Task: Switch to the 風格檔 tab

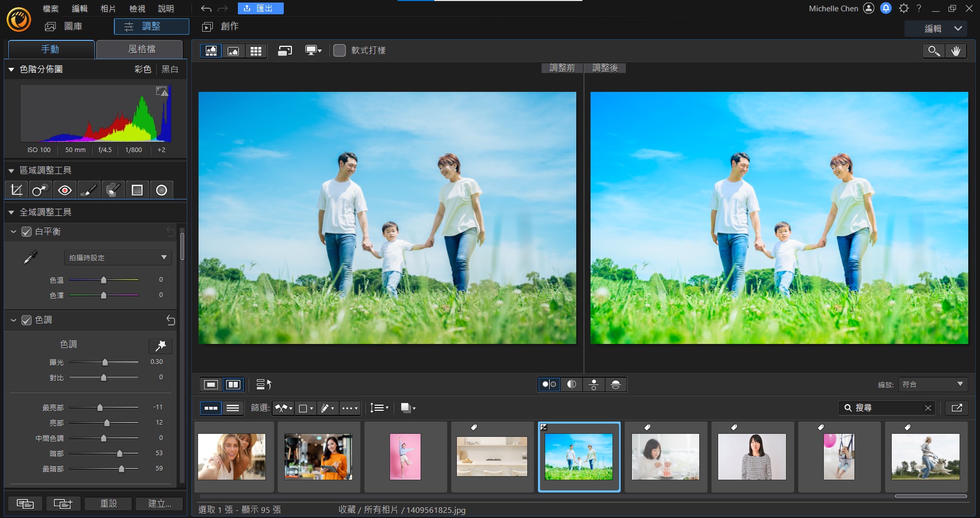Action: 141,49
